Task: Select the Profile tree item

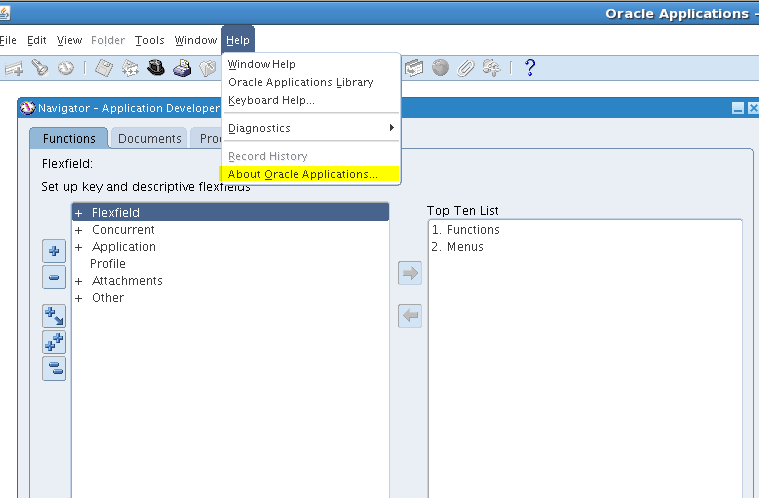Action: click(x=107, y=264)
